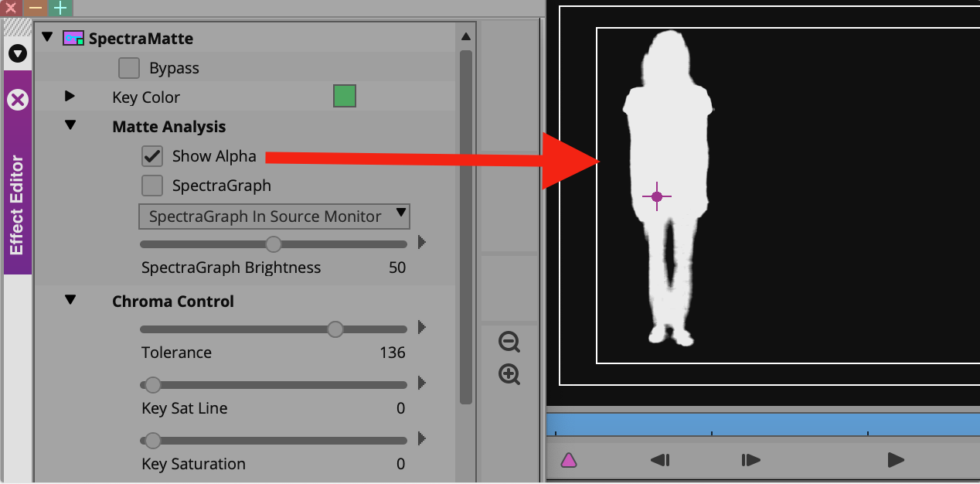The image size is (980, 484).
Task: Click the Tolerance slider handle
Action: pos(335,329)
